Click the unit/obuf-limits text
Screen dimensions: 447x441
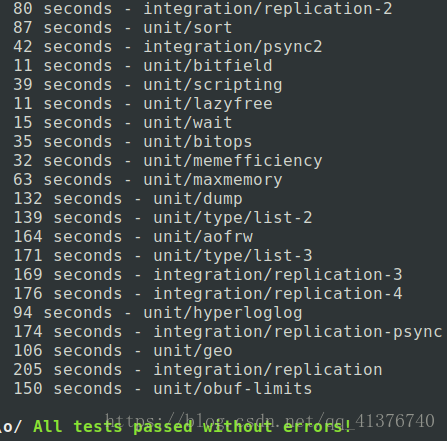pos(233,389)
